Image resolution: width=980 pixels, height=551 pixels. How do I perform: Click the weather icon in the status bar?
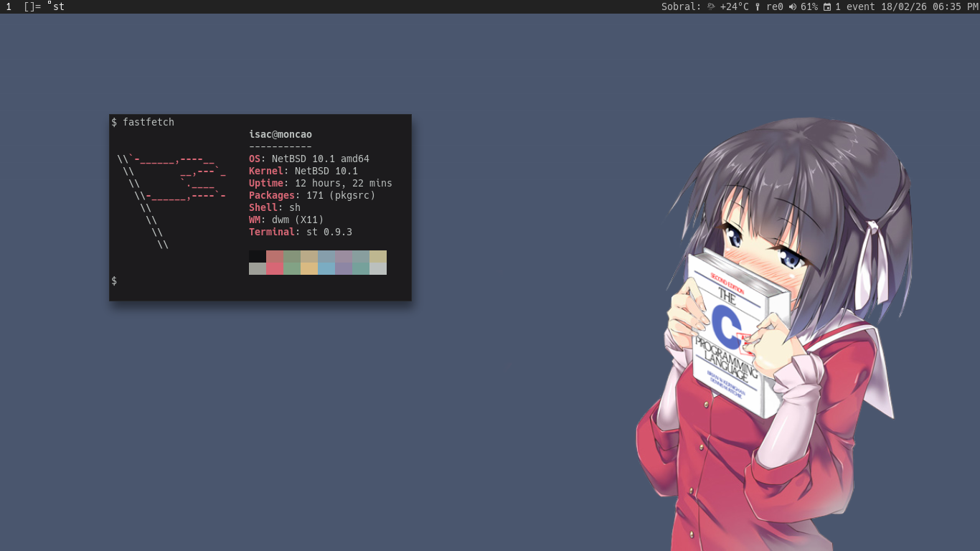pos(710,6)
